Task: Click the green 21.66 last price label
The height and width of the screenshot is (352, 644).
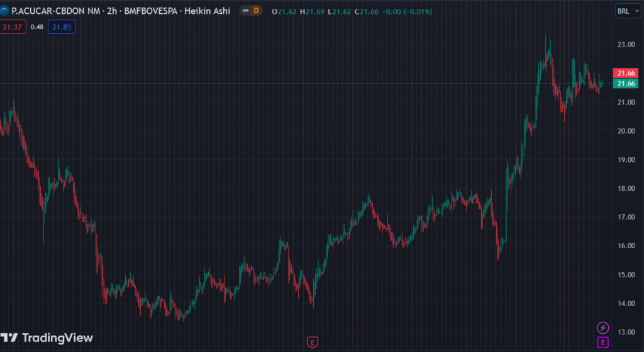Action: [x=626, y=84]
